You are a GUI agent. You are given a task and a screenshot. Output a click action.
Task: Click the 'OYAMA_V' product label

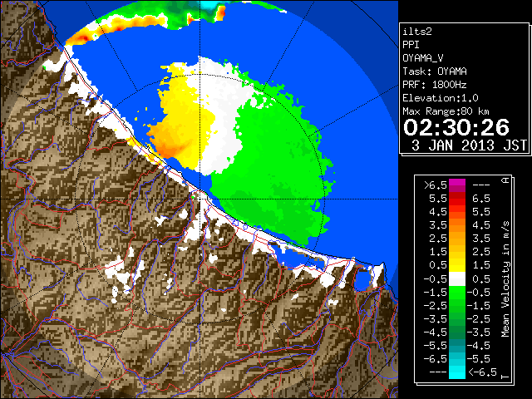point(423,58)
